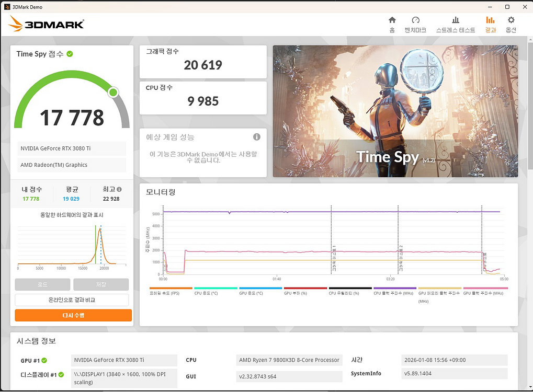This screenshot has height=392, width=533.
Task: Switch to the 결과 results tab
Action: (490, 25)
